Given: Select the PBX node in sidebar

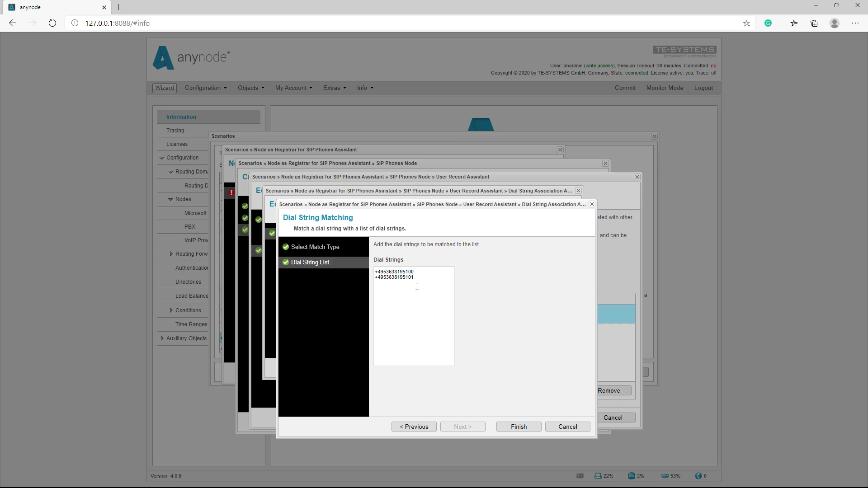Looking at the screenshot, I should tap(190, 227).
